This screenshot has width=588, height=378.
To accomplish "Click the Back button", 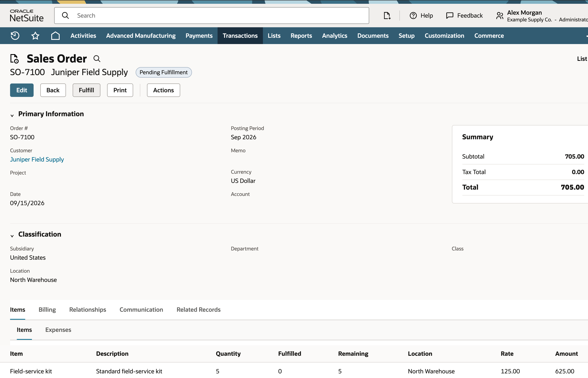I will [x=53, y=90].
